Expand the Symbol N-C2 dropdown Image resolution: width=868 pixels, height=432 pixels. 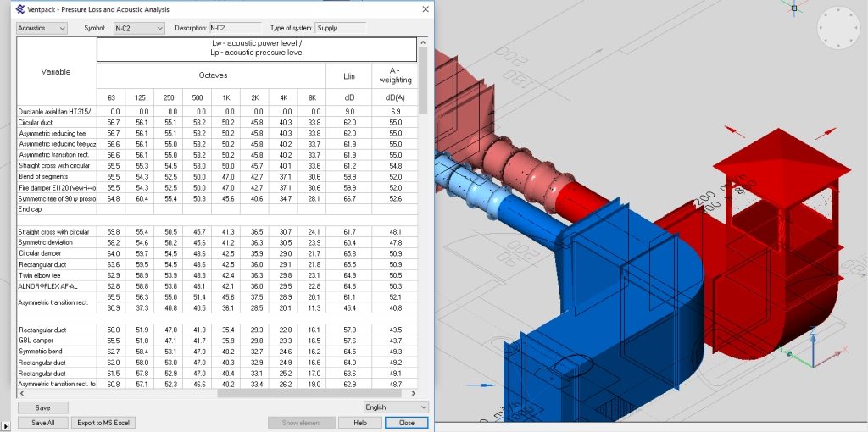(138, 28)
